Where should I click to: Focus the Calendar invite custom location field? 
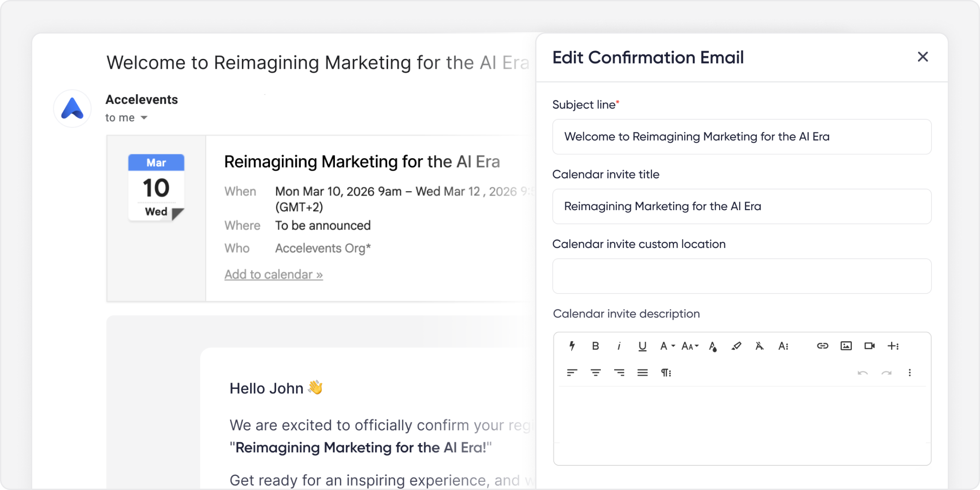[x=742, y=276]
